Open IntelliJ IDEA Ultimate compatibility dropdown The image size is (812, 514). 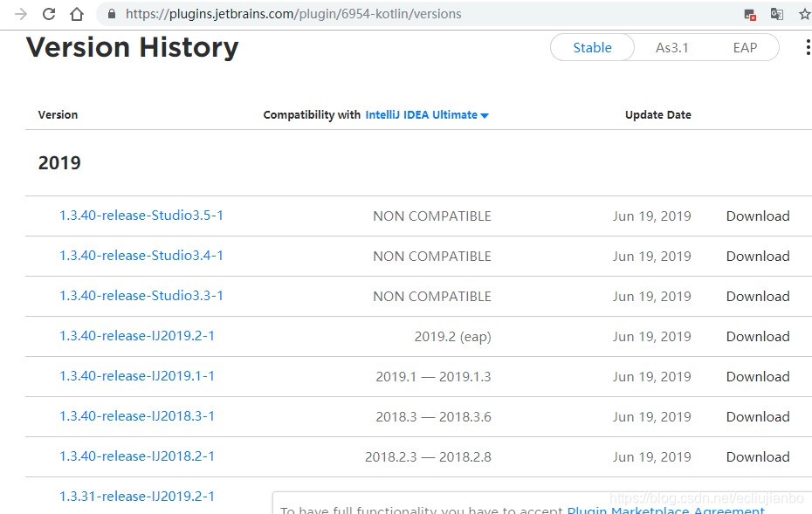427,115
